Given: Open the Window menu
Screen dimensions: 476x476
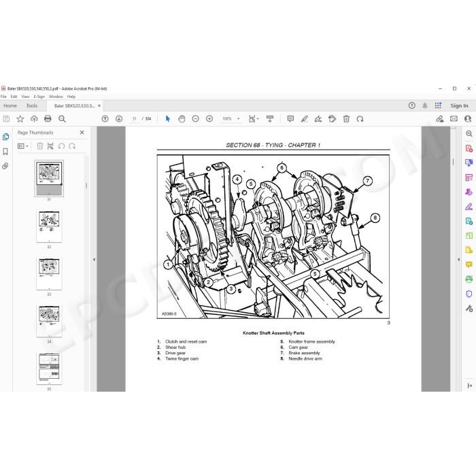Looking at the screenshot, I should pyautogui.click(x=56, y=97).
